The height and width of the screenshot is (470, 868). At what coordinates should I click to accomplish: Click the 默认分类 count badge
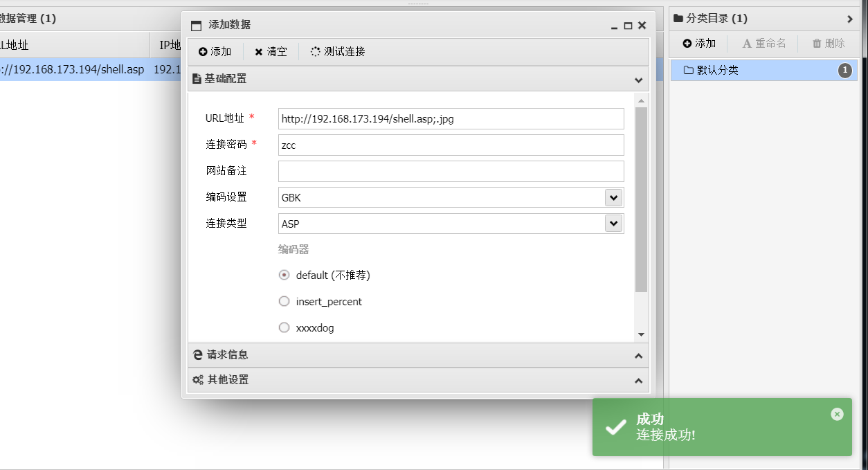[844, 70]
